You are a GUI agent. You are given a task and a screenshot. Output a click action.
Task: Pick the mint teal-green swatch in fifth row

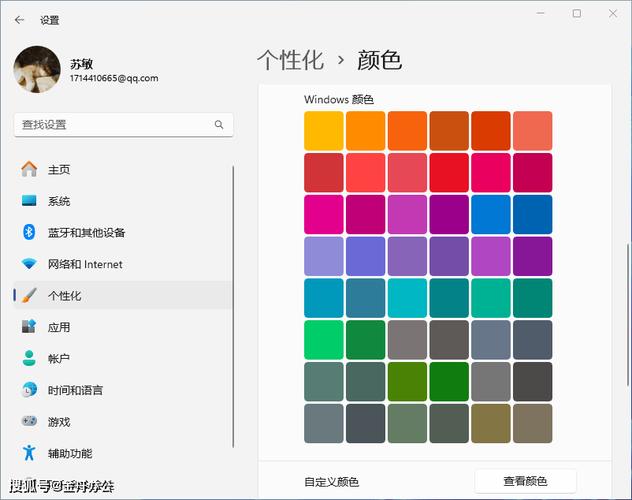[x=491, y=298]
